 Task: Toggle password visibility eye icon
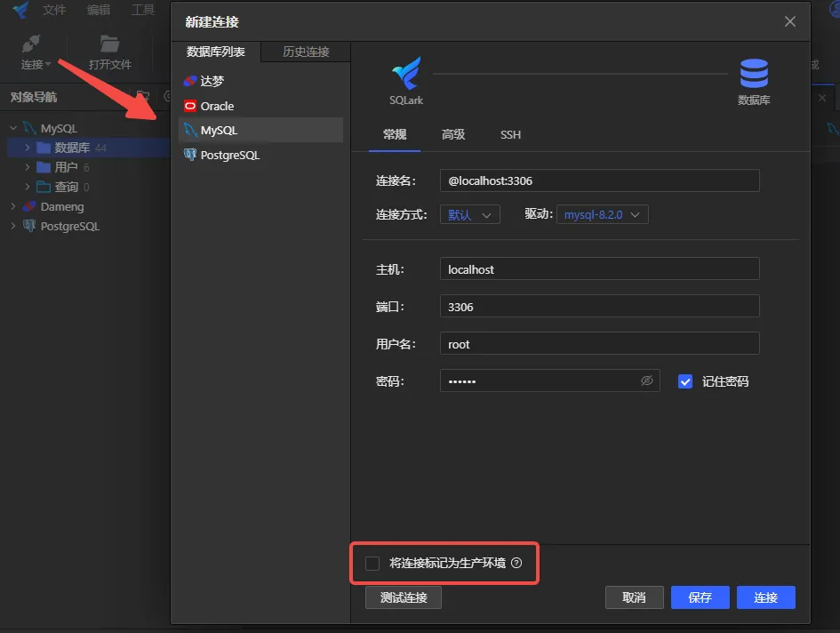click(646, 381)
